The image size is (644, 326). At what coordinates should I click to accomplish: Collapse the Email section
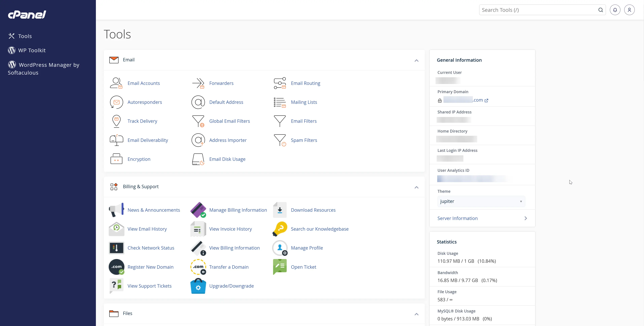(x=416, y=61)
